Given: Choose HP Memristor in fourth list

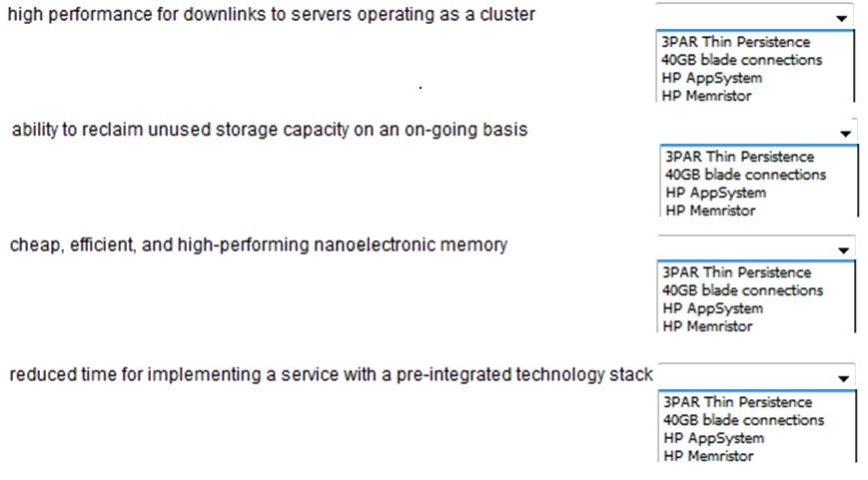Looking at the screenshot, I should (x=708, y=456).
